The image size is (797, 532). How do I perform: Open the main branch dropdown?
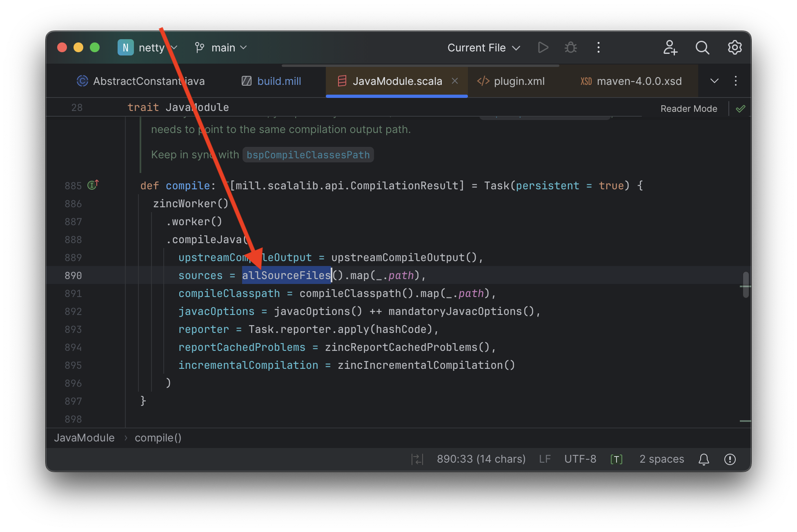[x=227, y=47]
